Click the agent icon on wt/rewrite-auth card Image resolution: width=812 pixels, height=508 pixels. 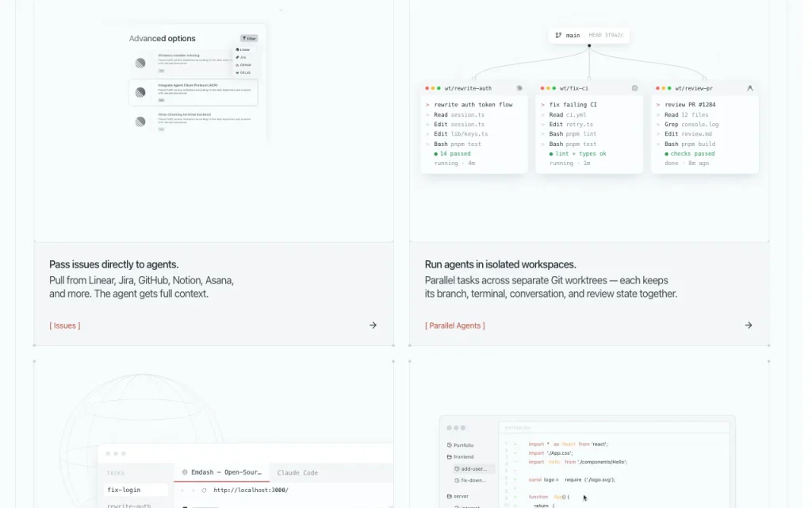pyautogui.click(x=519, y=88)
